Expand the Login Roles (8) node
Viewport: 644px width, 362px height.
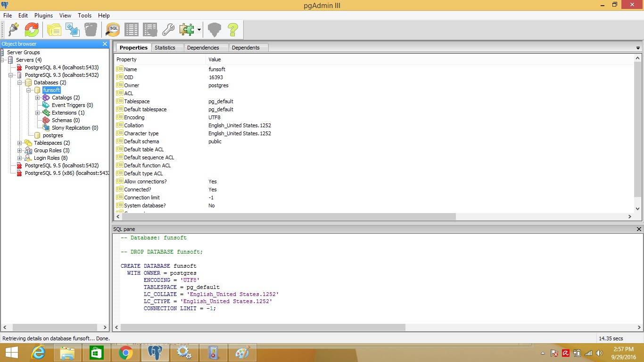coord(20,158)
